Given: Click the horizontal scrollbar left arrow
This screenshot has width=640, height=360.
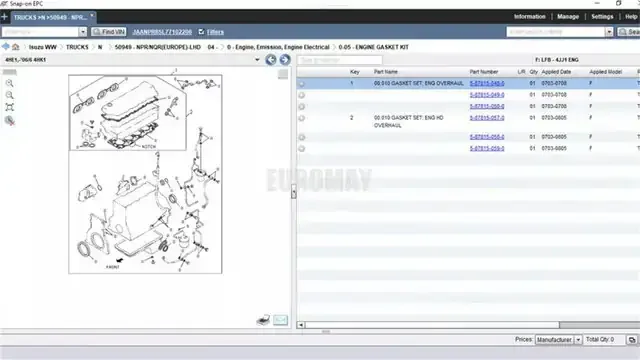Looking at the screenshot, I should (301, 325).
